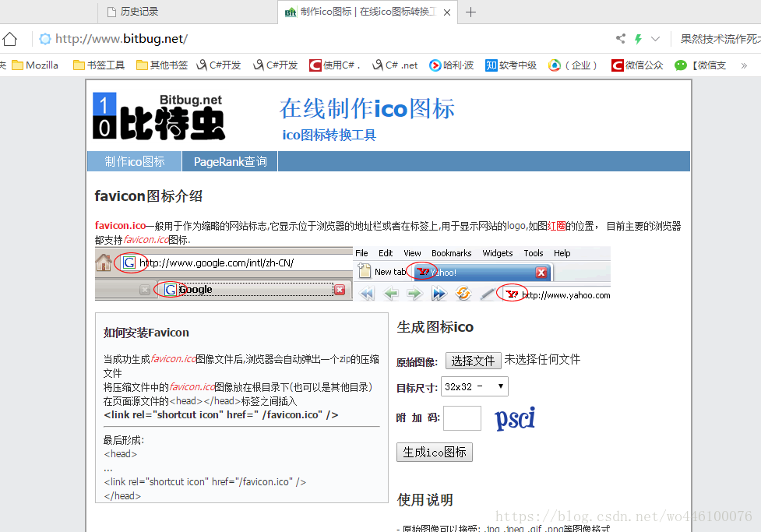Image resolution: width=761 pixels, height=532 pixels.
Task: Click the 选择文件 file chooser button
Action: click(472, 360)
